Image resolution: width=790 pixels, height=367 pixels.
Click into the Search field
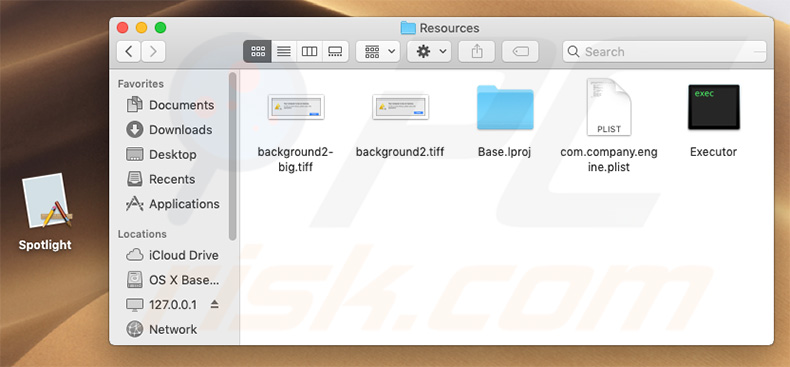665,51
